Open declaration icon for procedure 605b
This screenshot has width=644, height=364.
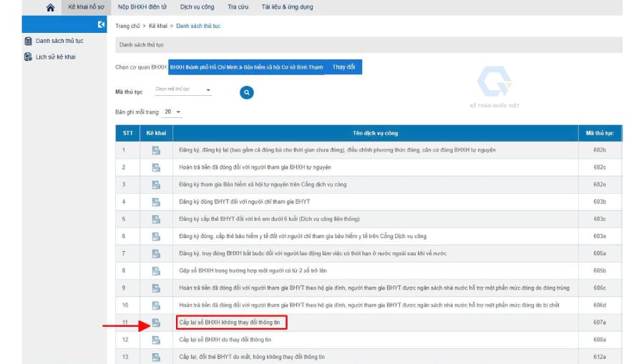click(156, 271)
